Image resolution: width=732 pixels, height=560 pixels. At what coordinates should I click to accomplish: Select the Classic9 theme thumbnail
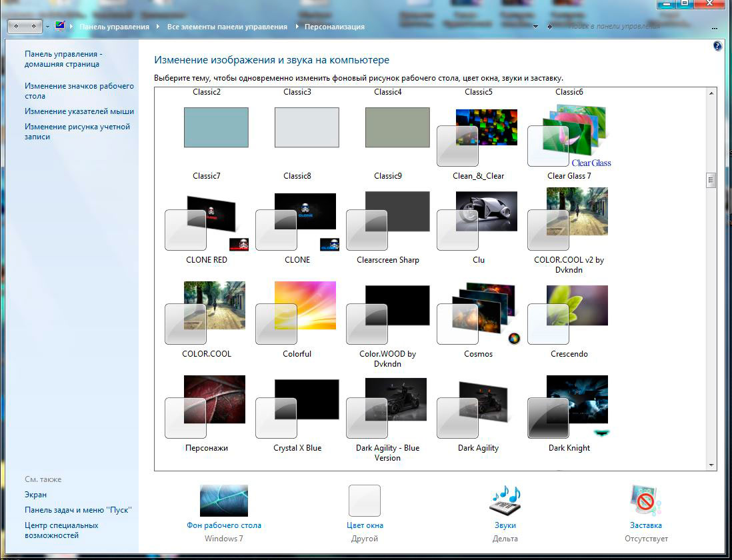click(x=397, y=127)
